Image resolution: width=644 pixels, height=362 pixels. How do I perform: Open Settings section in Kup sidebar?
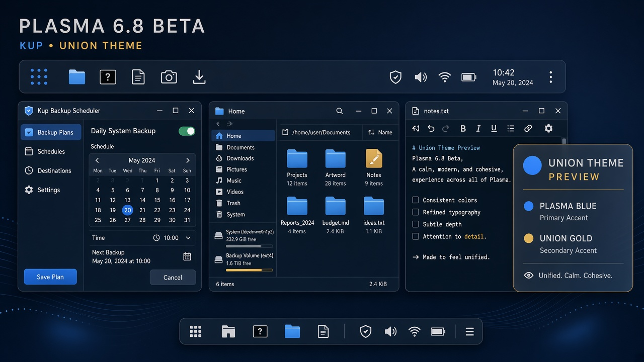[x=51, y=190]
